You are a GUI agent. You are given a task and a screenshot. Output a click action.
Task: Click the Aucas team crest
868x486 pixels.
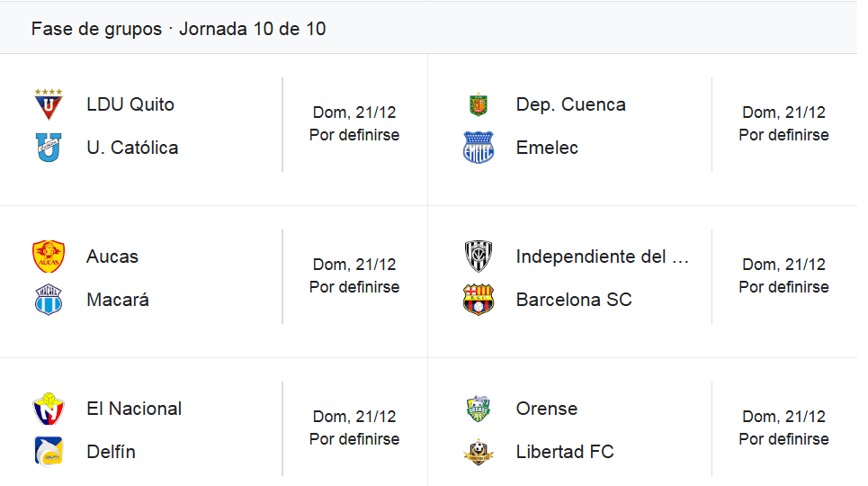pos(49,256)
